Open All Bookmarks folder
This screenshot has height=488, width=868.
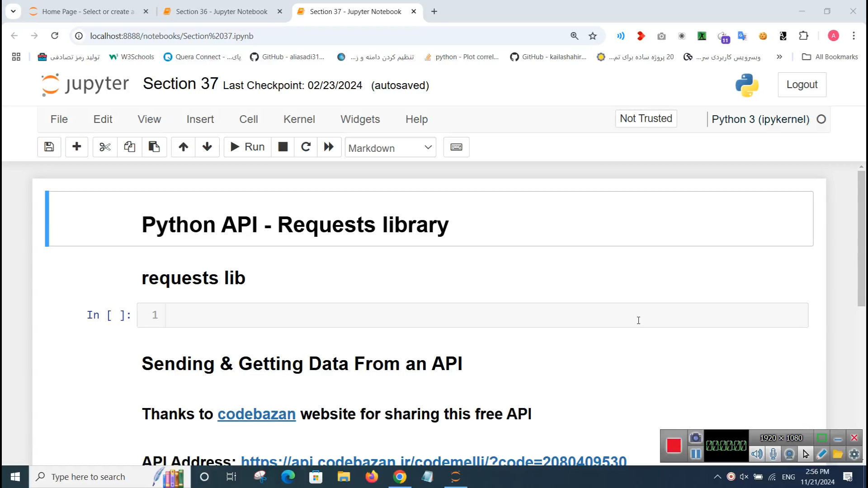tap(830, 57)
